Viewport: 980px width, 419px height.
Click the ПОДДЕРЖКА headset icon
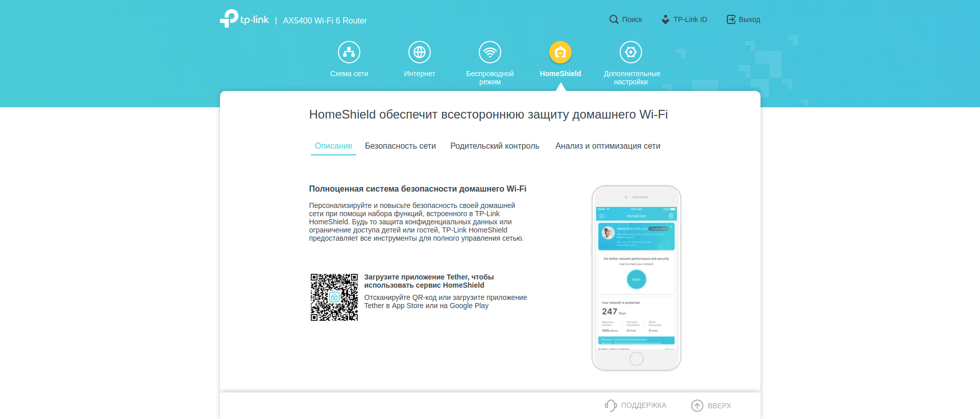point(610,405)
